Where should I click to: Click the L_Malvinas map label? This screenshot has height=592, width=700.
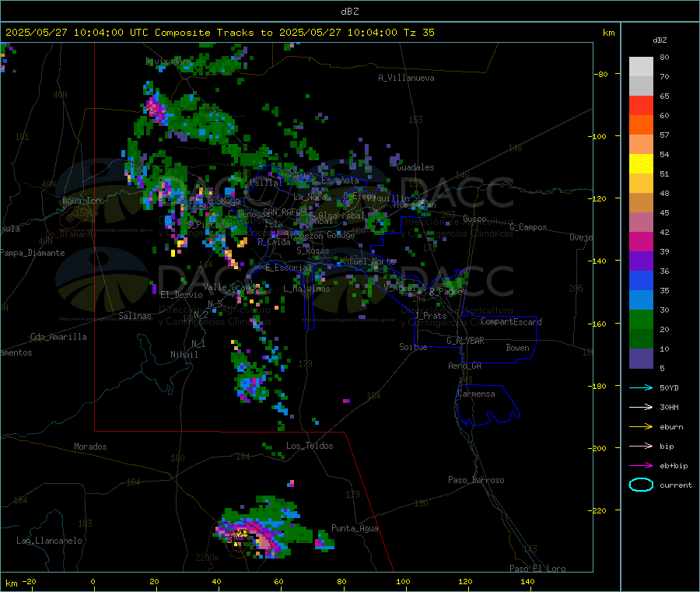(x=306, y=289)
